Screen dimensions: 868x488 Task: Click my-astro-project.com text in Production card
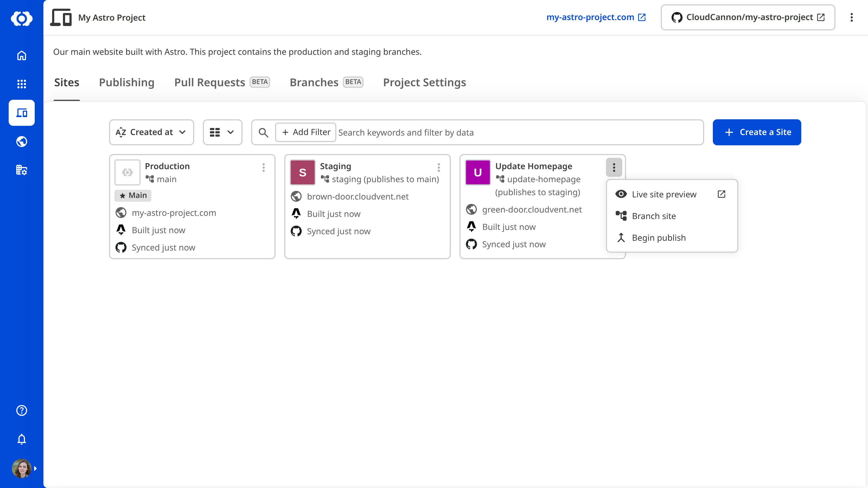[x=174, y=213]
